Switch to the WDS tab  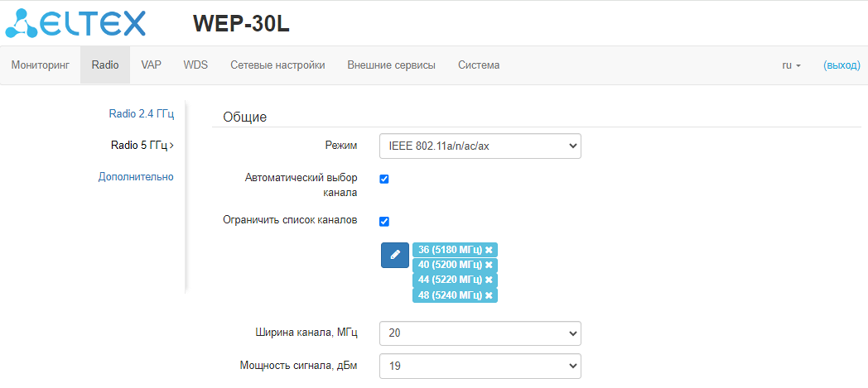[x=195, y=65]
